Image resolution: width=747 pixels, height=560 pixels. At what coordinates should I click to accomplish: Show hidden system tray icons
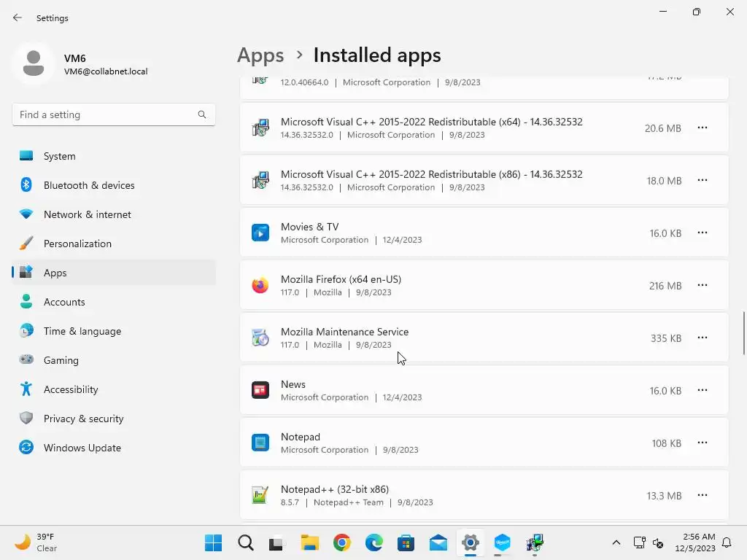616,542
